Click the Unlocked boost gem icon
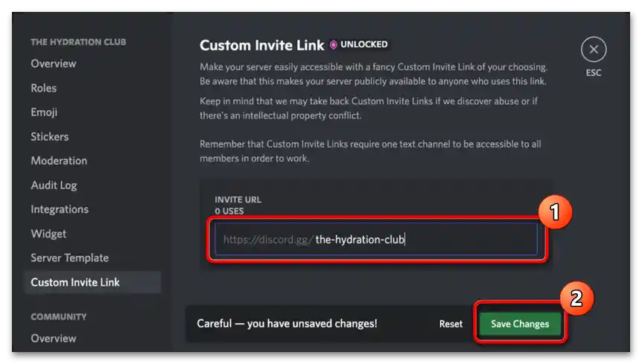This screenshot has width=642, height=364. (x=333, y=45)
